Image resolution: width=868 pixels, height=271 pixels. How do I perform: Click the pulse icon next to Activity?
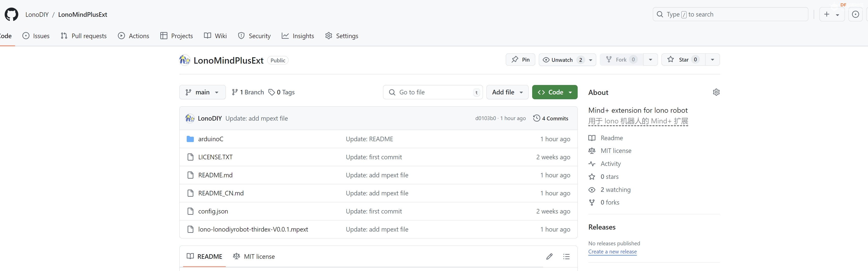[x=592, y=164]
